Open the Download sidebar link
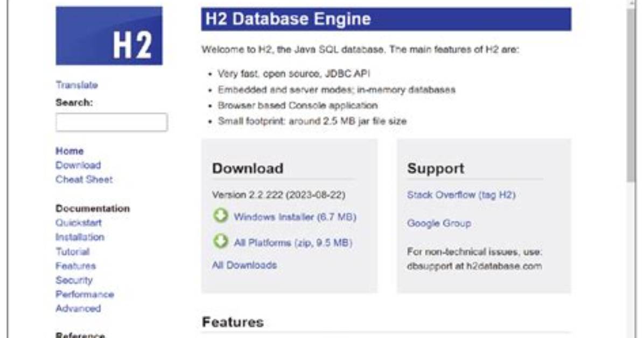This screenshot has height=338, width=644. [x=78, y=165]
